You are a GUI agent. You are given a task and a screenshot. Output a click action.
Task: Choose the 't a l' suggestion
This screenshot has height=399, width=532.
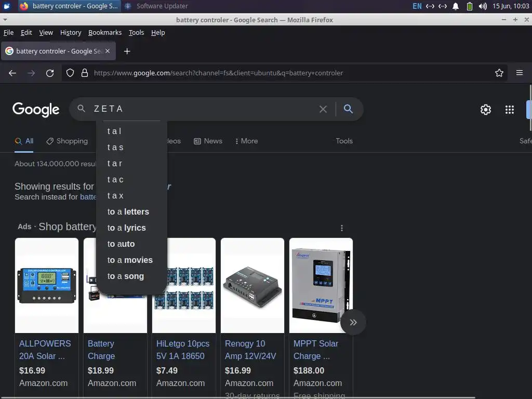point(131,131)
